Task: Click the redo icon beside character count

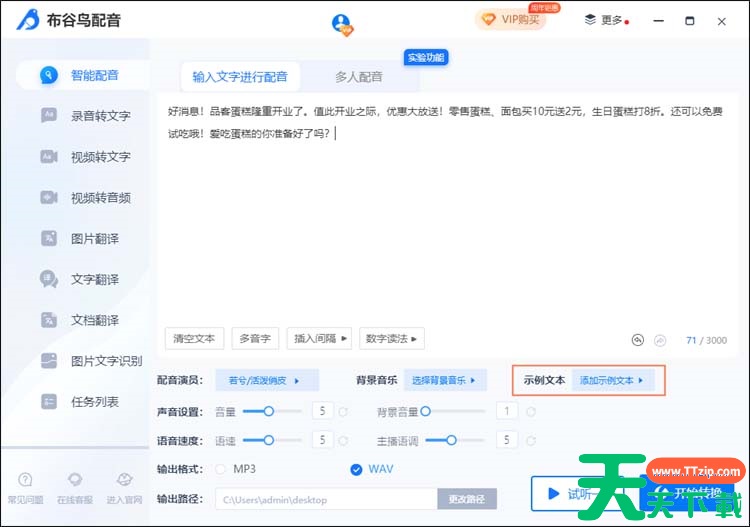Action: (660, 340)
